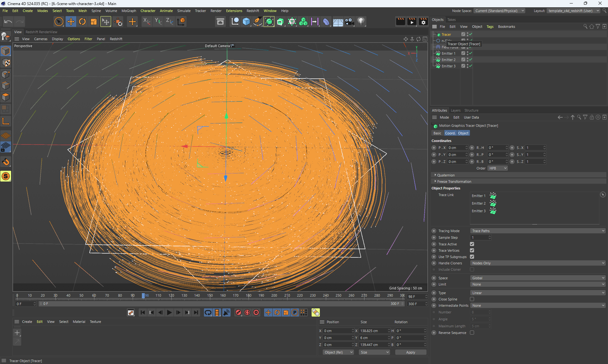Add a Light object from the toolbar
The height and width of the screenshot is (364, 608).
361,22
